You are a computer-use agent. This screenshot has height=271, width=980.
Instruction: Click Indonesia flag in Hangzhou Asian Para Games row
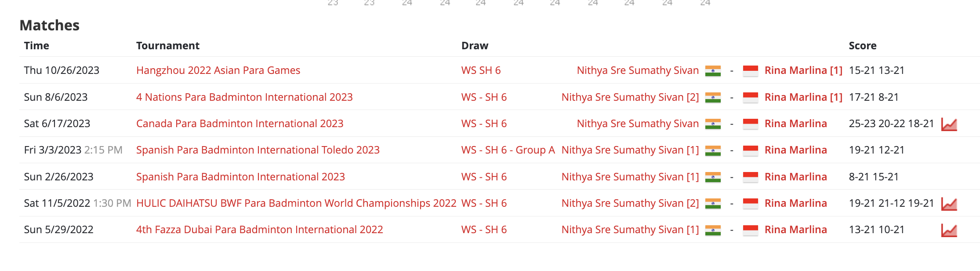pos(750,71)
